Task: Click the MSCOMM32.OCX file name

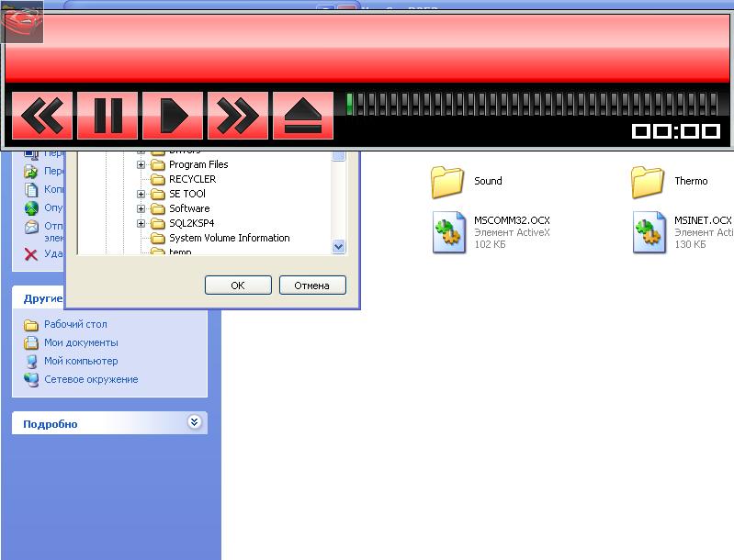Action: pos(512,220)
